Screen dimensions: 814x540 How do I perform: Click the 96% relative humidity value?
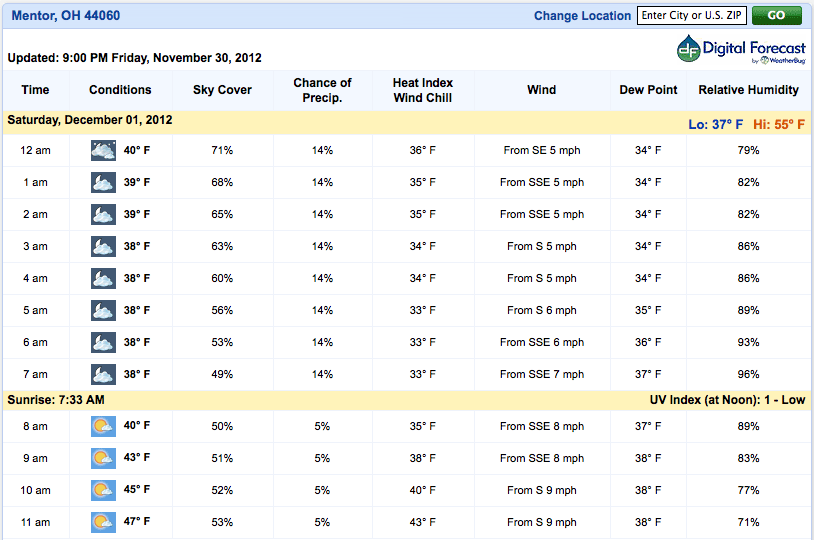[749, 374]
